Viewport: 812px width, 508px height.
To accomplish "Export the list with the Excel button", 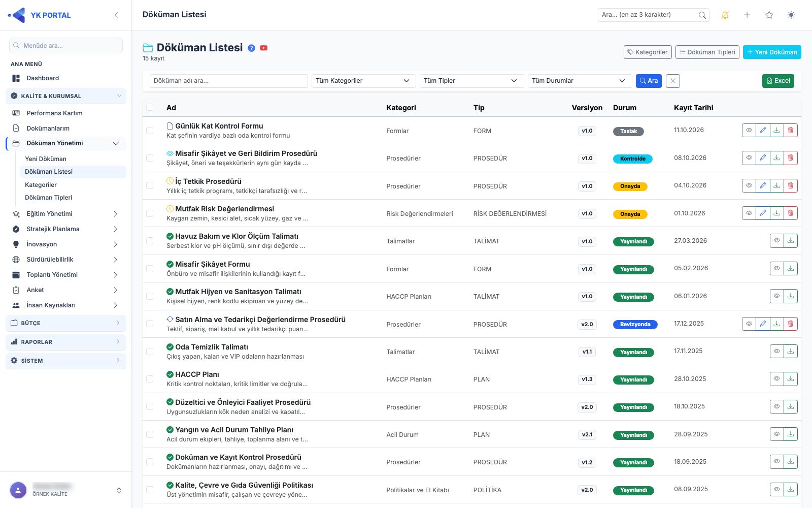I will click(x=778, y=81).
